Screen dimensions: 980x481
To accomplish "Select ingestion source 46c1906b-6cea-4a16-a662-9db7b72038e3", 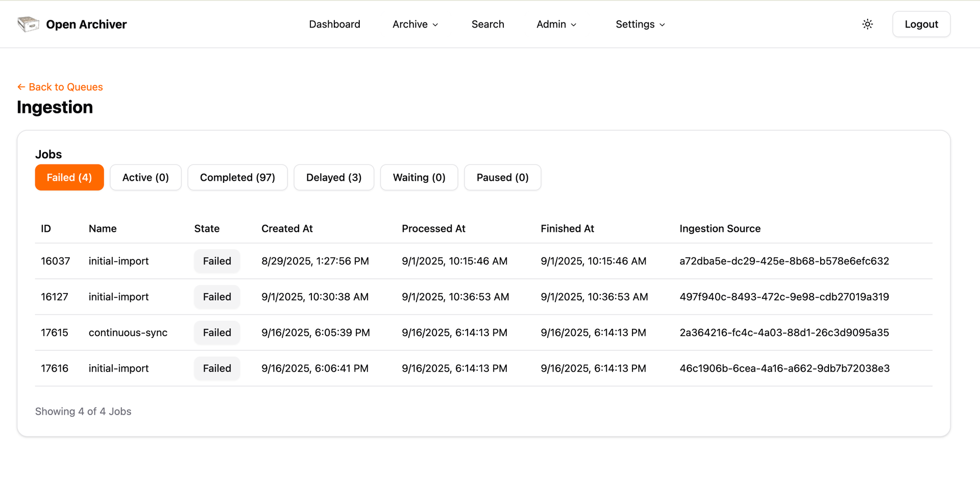I will (x=784, y=368).
